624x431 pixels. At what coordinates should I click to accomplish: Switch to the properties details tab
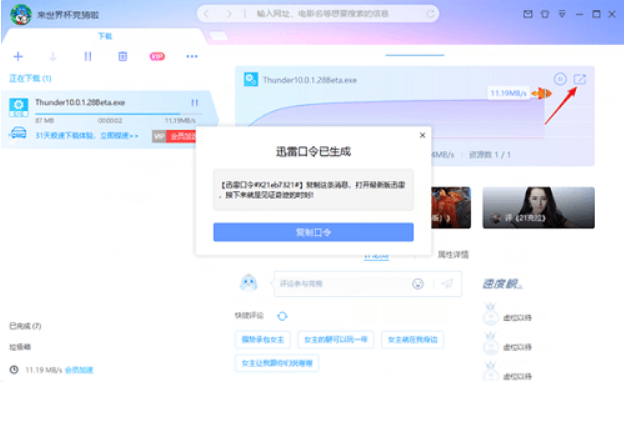(x=453, y=254)
